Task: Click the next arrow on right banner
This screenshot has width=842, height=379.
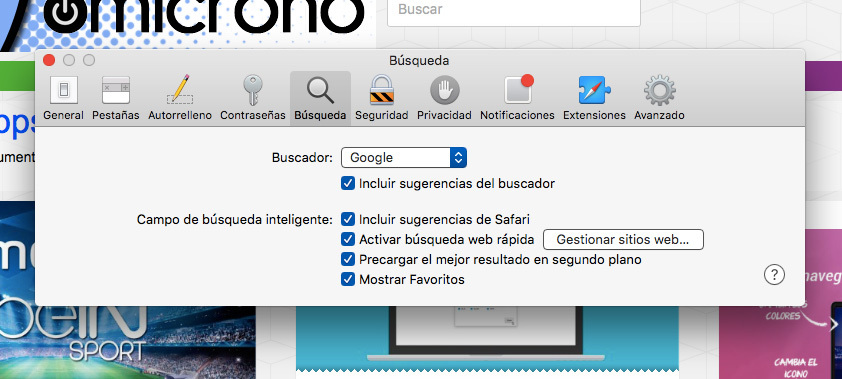Action: tap(834, 325)
